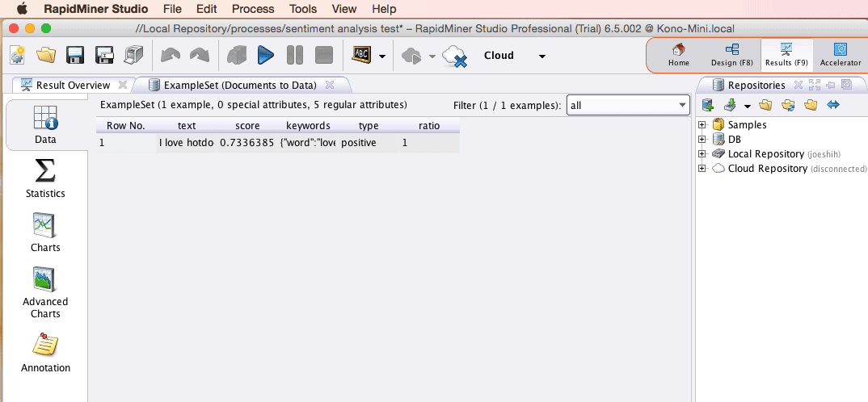Sort by the keywords column header
The height and width of the screenshot is (402, 868).
pyautogui.click(x=308, y=125)
